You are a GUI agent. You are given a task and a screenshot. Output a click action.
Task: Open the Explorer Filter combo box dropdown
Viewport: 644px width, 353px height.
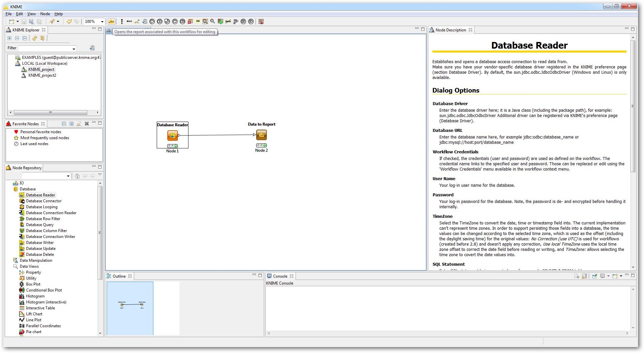pos(74,49)
